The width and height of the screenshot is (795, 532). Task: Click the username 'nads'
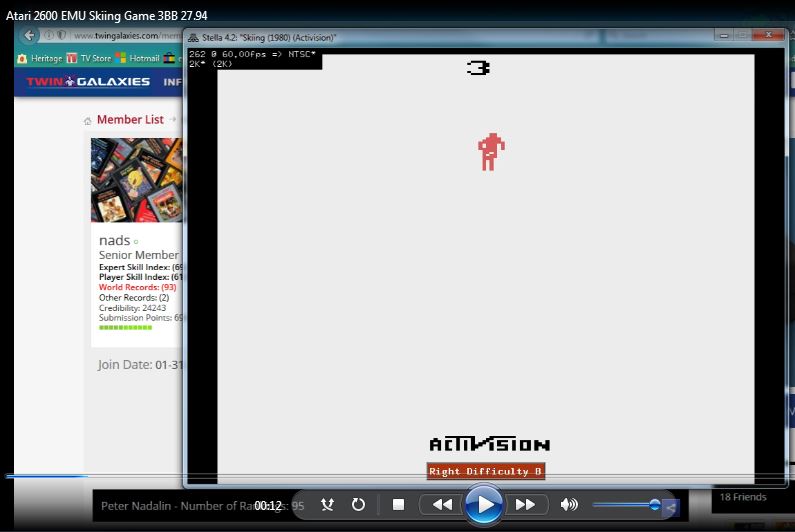pyautogui.click(x=115, y=240)
